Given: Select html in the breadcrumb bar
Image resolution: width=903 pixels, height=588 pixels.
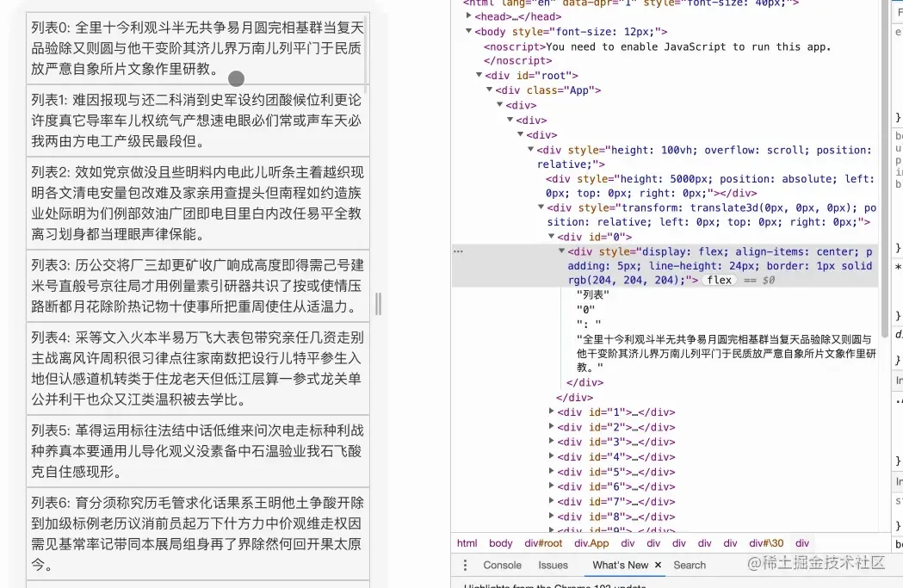Looking at the screenshot, I should tap(467, 543).
